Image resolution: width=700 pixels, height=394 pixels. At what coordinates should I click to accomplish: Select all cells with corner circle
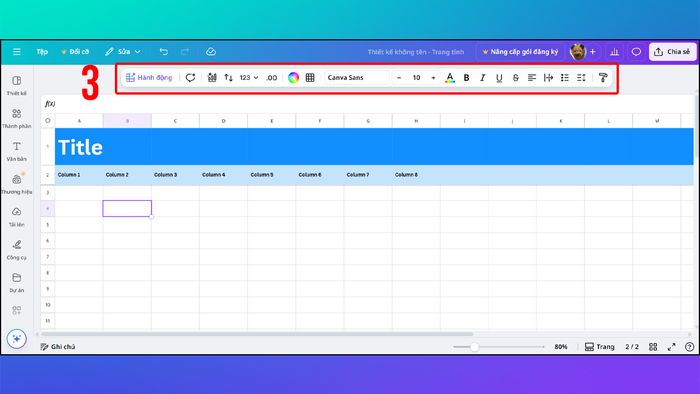coord(48,120)
